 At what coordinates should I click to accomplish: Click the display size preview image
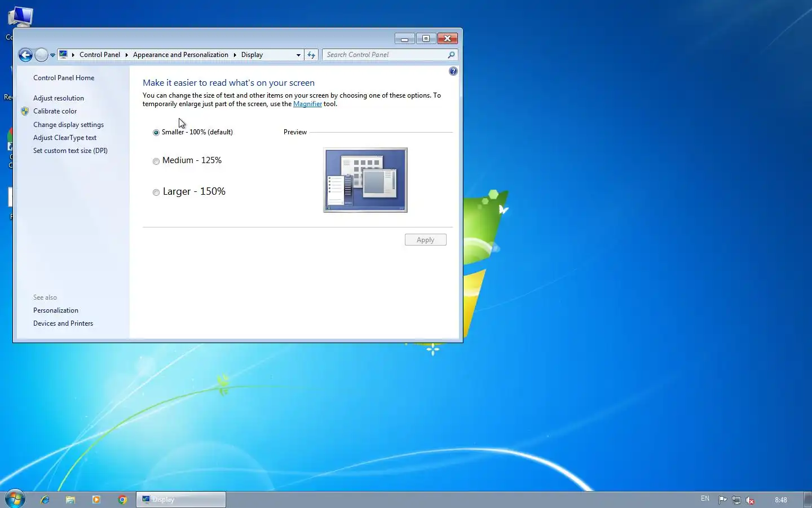tap(365, 180)
